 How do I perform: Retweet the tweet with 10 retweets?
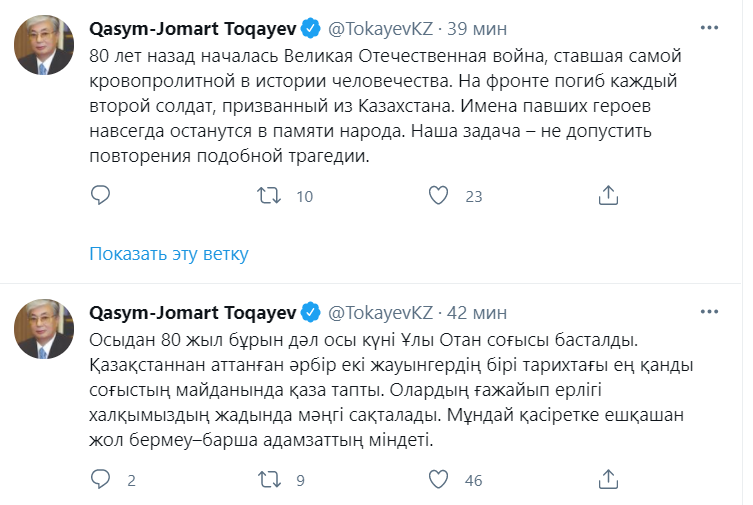click(x=269, y=196)
